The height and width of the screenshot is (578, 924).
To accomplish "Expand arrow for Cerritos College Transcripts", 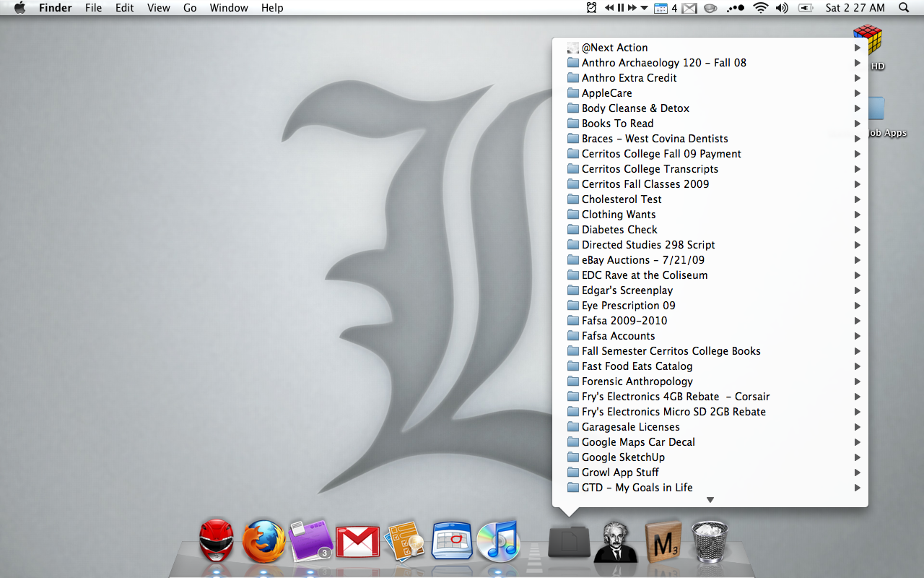I will click(x=858, y=169).
